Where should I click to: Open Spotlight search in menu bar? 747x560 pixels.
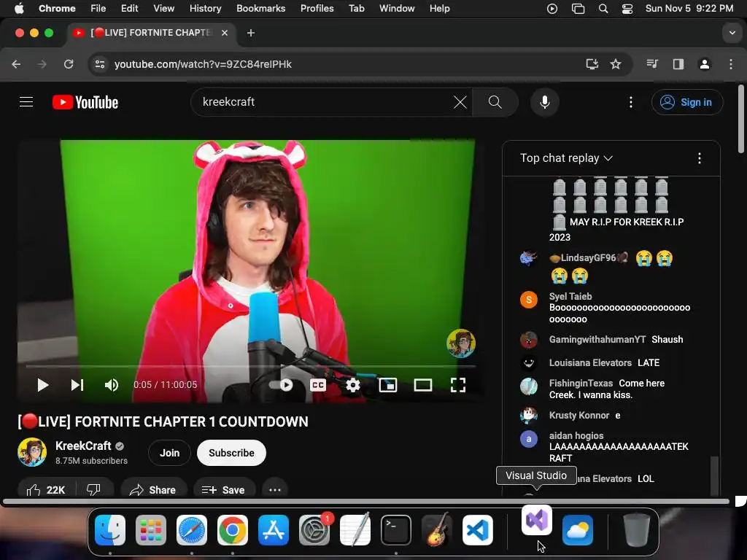(x=603, y=8)
